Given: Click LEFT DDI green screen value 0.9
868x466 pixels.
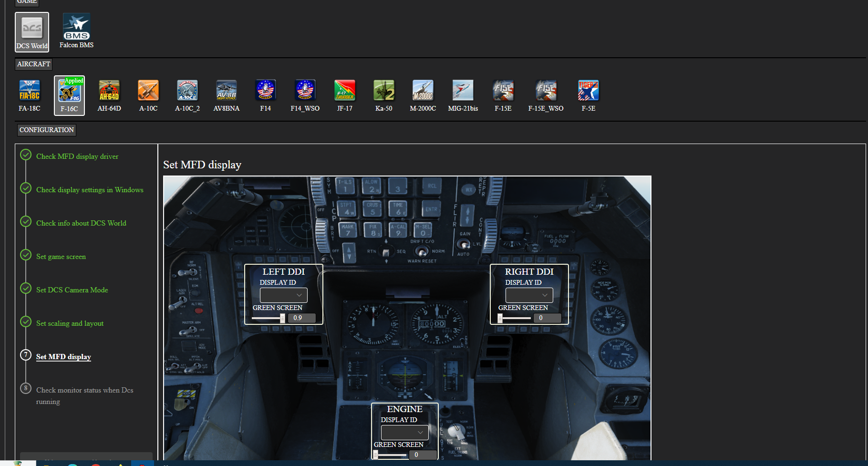Looking at the screenshot, I should [x=302, y=318].
